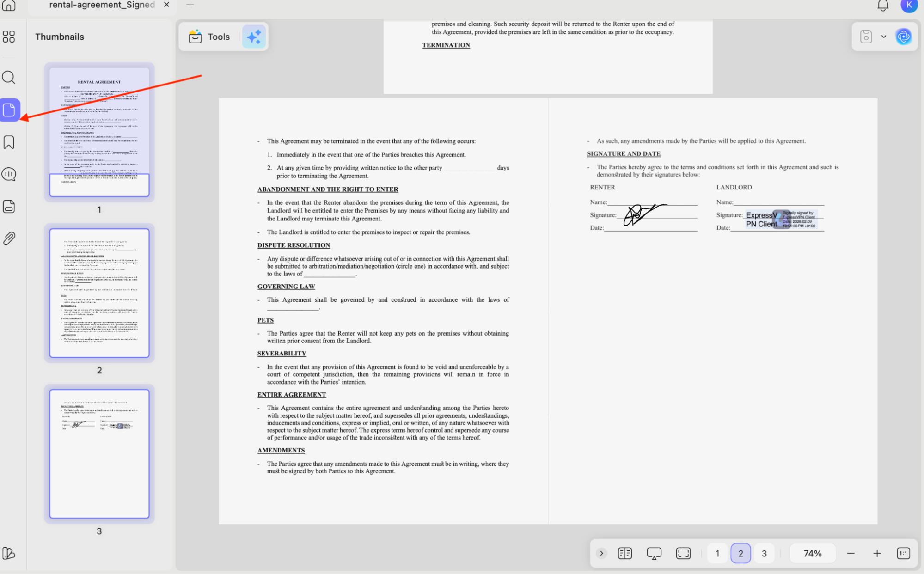Set actual size with 1:1 button
The height and width of the screenshot is (574, 924).
click(903, 553)
